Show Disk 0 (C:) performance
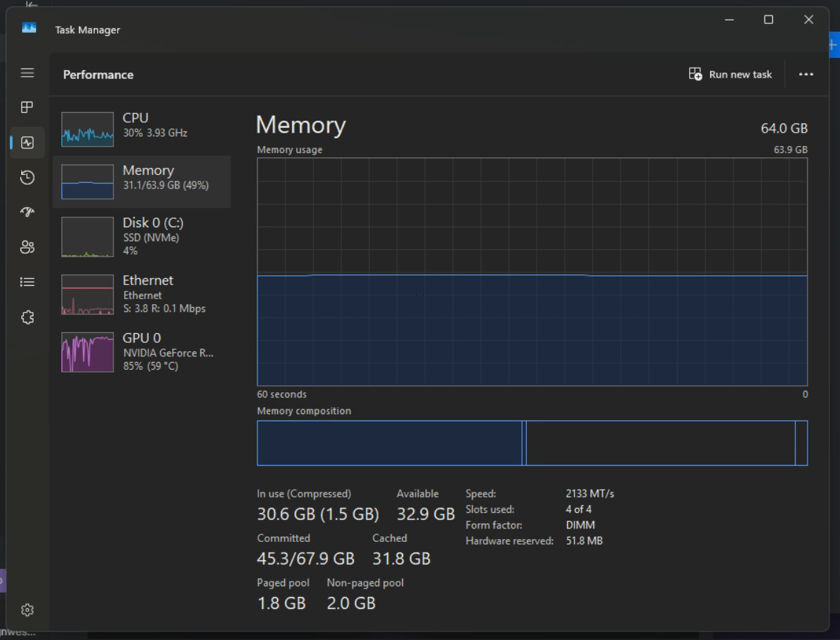The width and height of the screenshot is (840, 640). click(142, 236)
